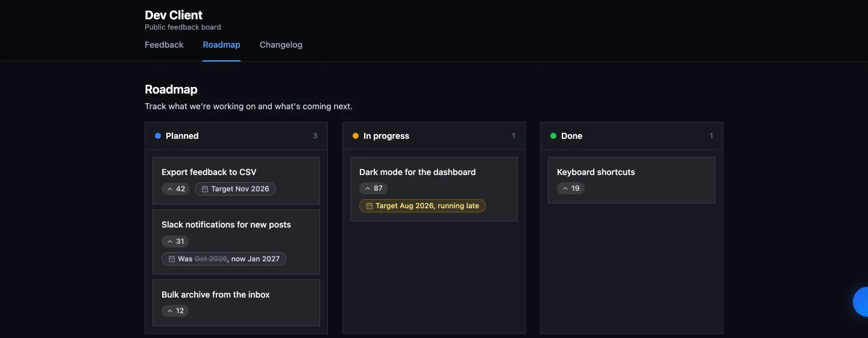Click the green dot beside Done
The width and height of the screenshot is (868, 338).
point(553,136)
